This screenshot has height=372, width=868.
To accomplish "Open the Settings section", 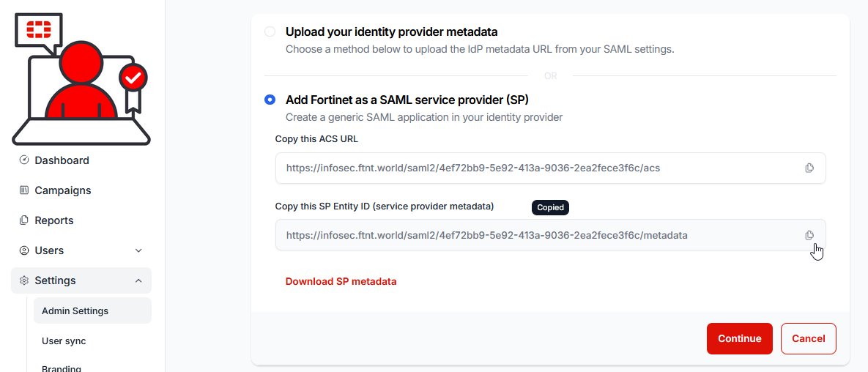I will coord(81,280).
